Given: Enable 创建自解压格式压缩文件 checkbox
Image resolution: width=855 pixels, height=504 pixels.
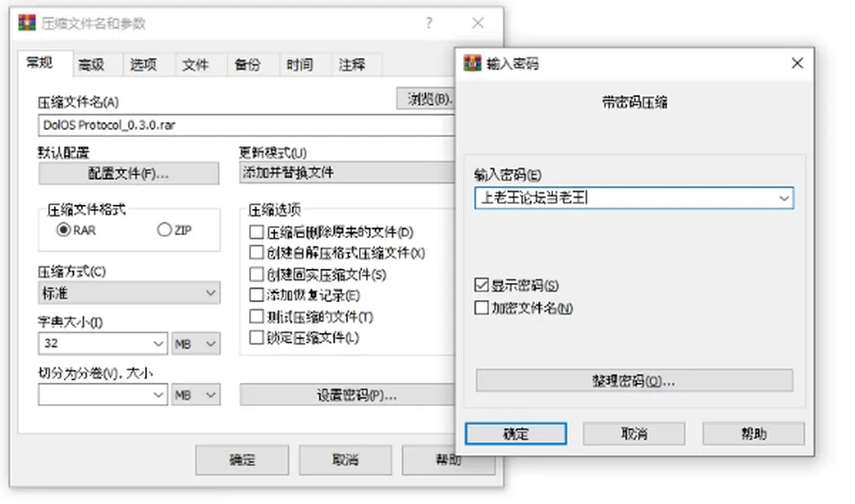Looking at the screenshot, I should (x=256, y=253).
